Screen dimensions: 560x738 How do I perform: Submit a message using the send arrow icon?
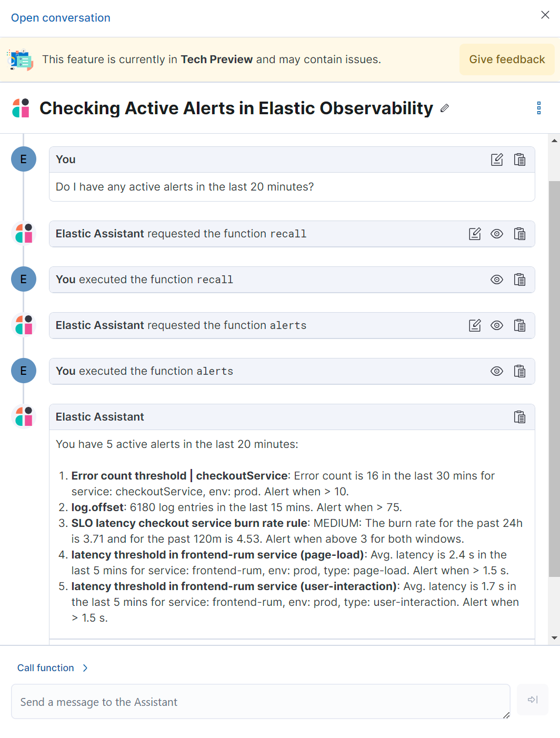click(533, 700)
